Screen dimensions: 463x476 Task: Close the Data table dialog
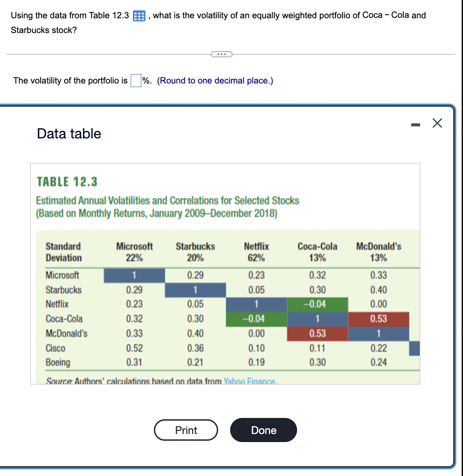437,123
